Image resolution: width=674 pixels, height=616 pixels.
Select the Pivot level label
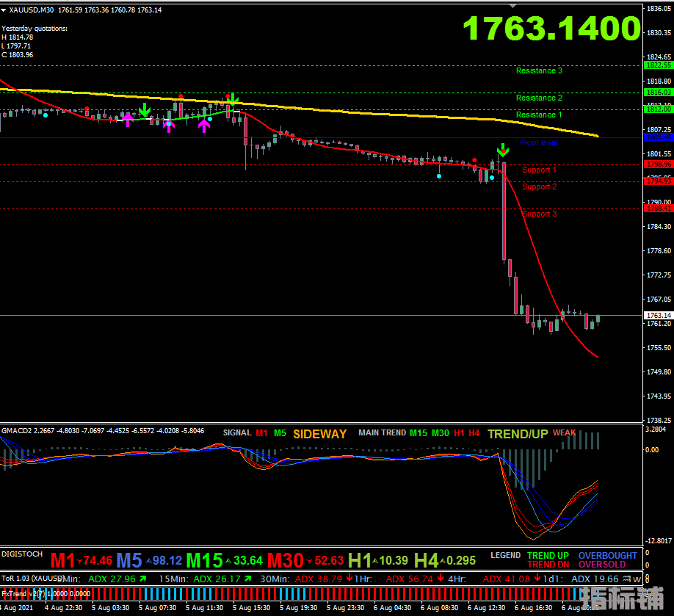click(x=539, y=142)
